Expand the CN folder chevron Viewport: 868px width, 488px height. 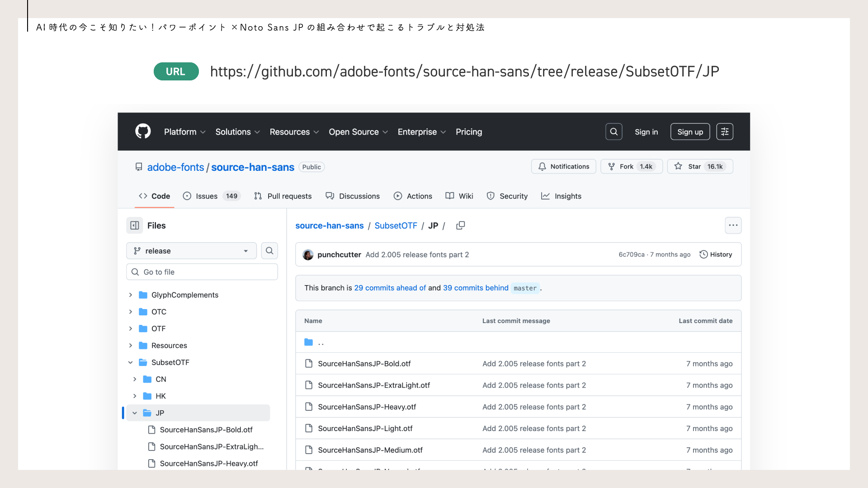click(x=135, y=379)
